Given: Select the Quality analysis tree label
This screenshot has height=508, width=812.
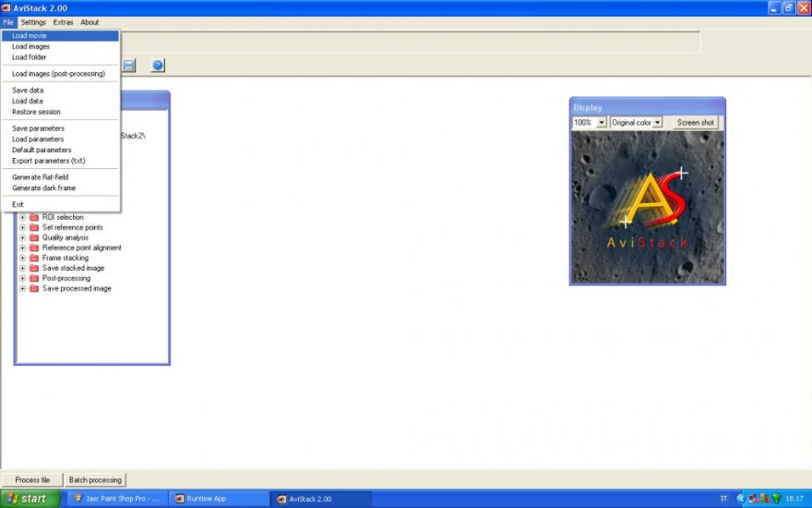Looking at the screenshot, I should pos(66,237).
